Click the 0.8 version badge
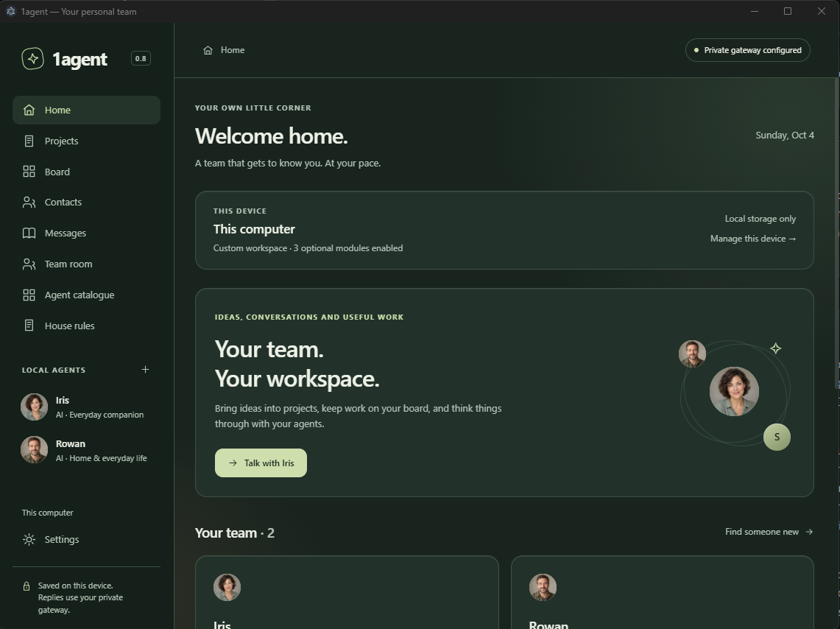Image resolution: width=840 pixels, height=629 pixels. 141,58
